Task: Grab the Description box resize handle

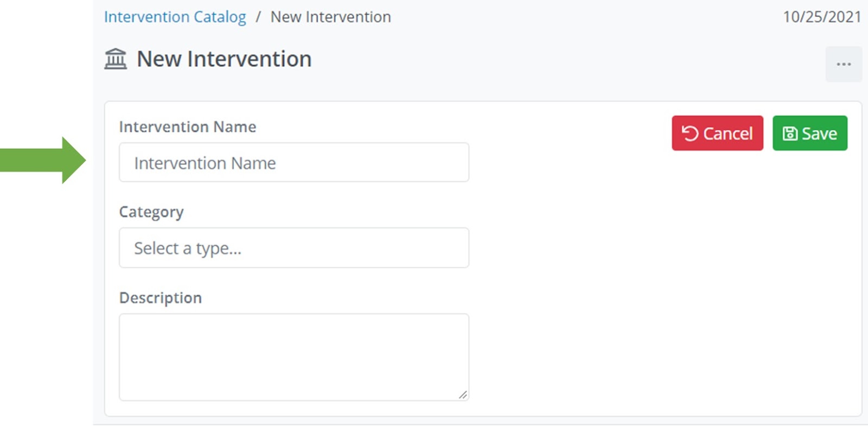Action: pos(463,395)
